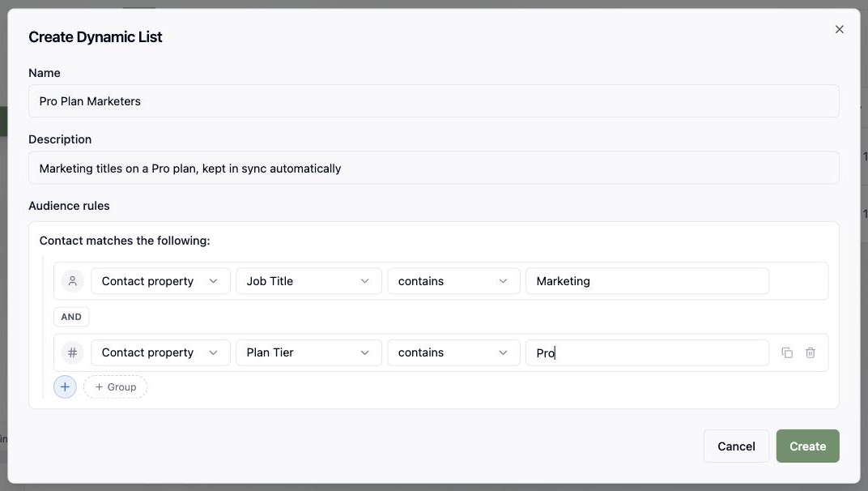Open Contact property dropdown in Plan Tier rule
Image resolution: width=868 pixels, height=491 pixels.
(160, 352)
